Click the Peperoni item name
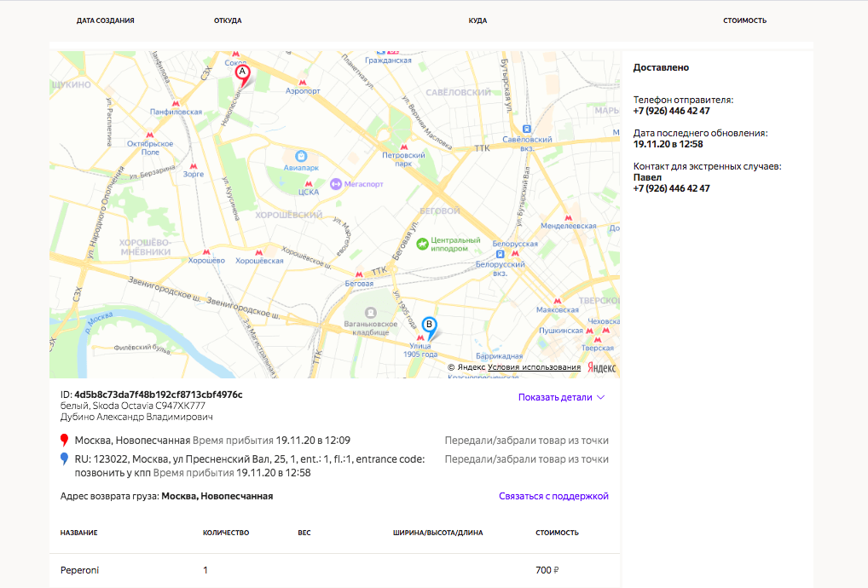Screen dimensions: 868x588 coord(79,570)
